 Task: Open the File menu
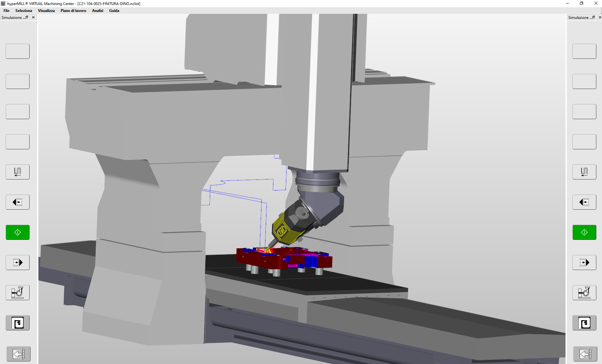tap(6, 10)
